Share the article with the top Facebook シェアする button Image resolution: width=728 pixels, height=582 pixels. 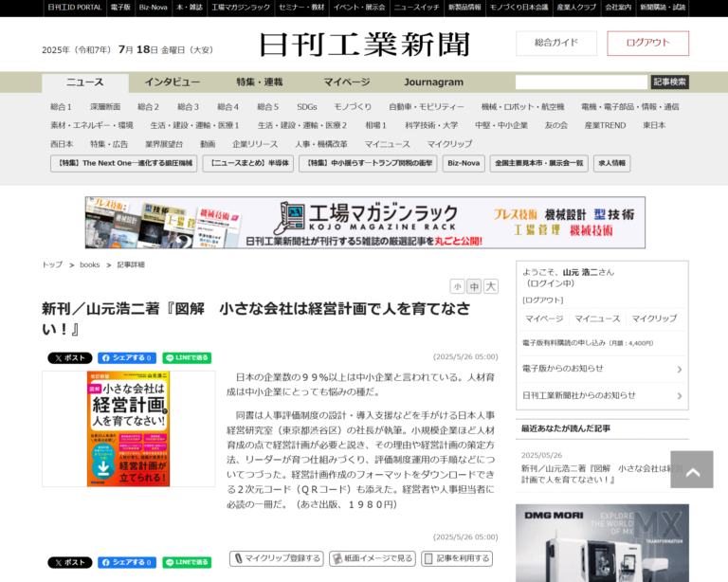(127, 358)
